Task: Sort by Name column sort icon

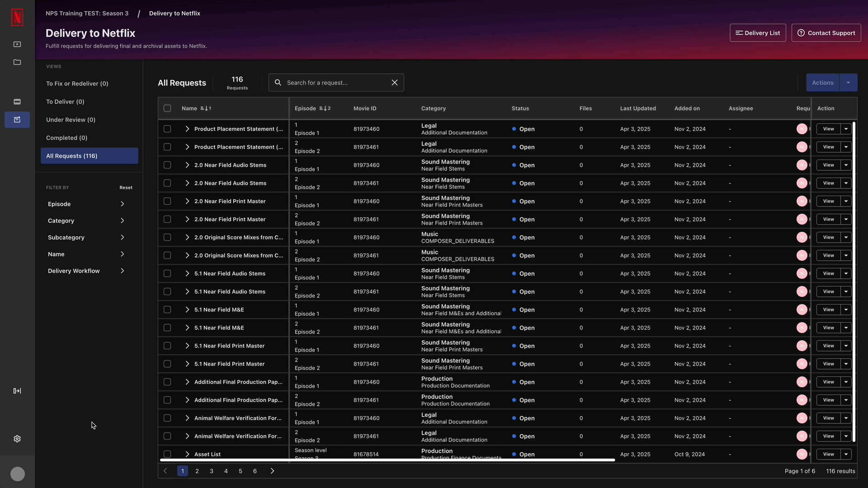Action: [x=206, y=108]
